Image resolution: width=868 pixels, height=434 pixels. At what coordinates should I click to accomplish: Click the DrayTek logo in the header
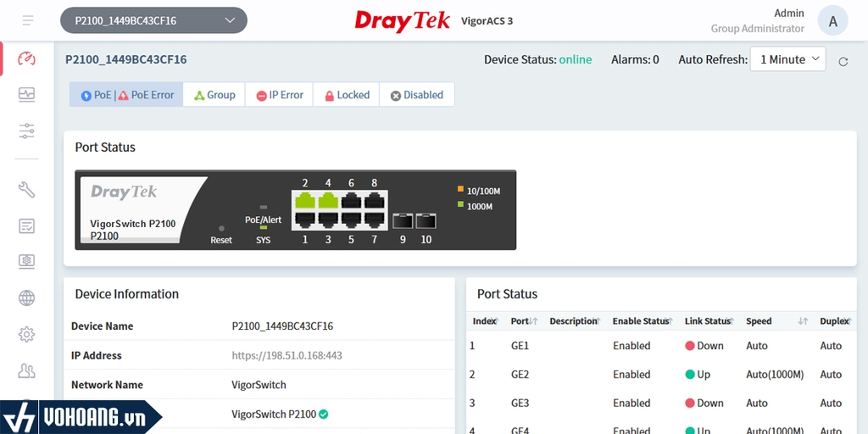click(x=403, y=21)
